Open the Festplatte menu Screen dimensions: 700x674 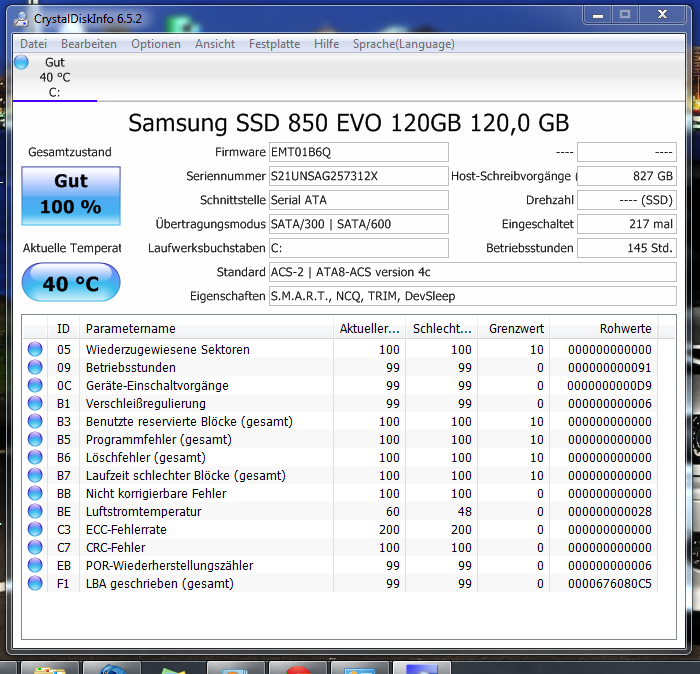coord(275,44)
